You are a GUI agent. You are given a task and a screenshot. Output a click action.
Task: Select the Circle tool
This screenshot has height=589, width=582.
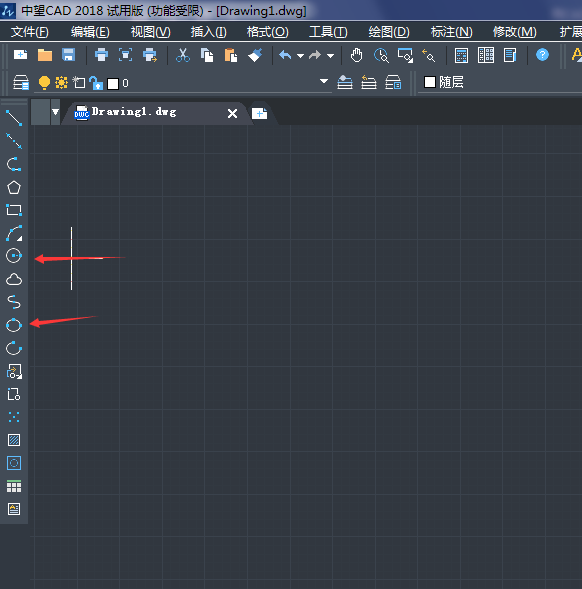tap(14, 256)
